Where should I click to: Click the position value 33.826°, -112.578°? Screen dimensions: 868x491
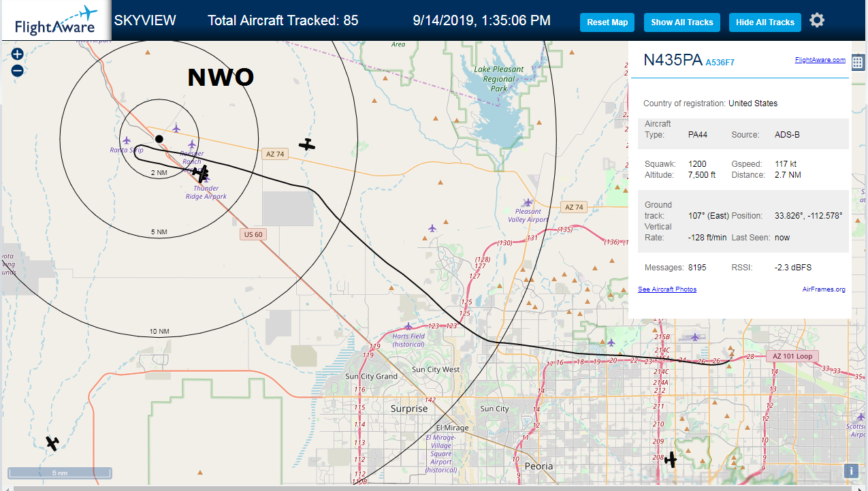(x=809, y=216)
